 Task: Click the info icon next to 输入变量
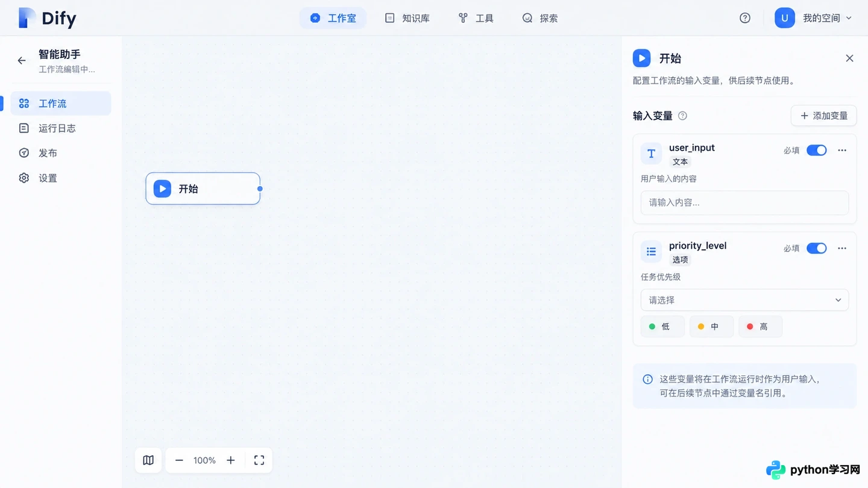click(x=683, y=116)
